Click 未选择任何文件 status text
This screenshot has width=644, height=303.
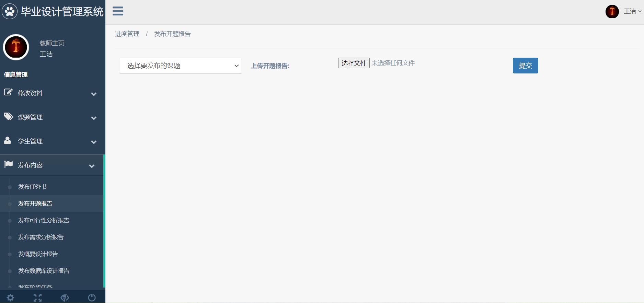[x=393, y=63]
